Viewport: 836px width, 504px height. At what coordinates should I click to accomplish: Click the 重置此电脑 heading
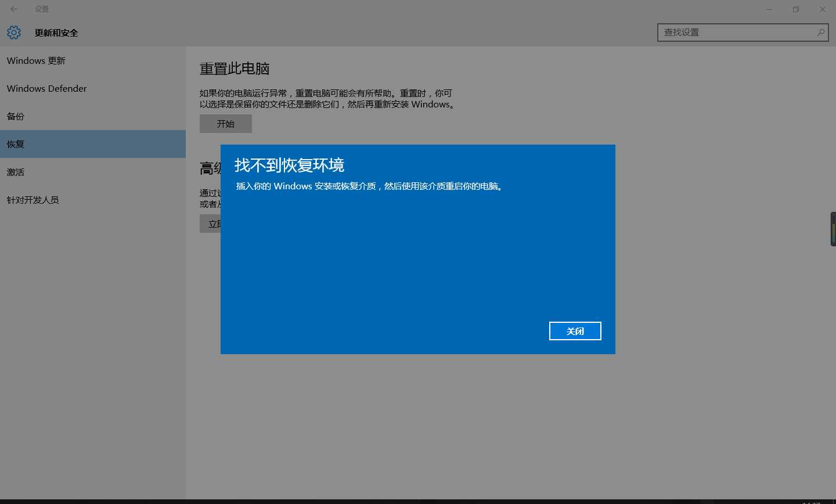[235, 69]
